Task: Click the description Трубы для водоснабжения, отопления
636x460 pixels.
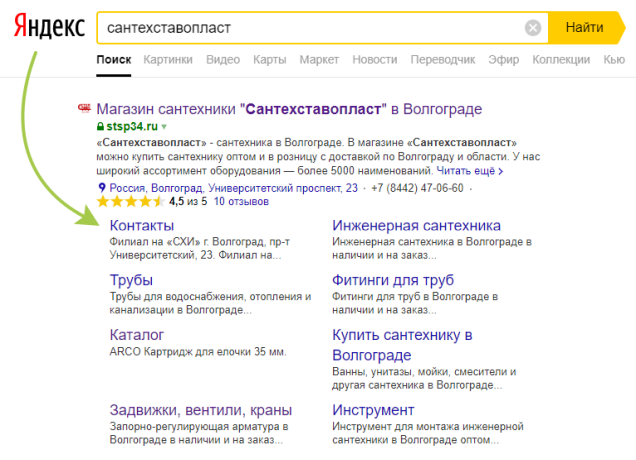Action: click(210, 303)
